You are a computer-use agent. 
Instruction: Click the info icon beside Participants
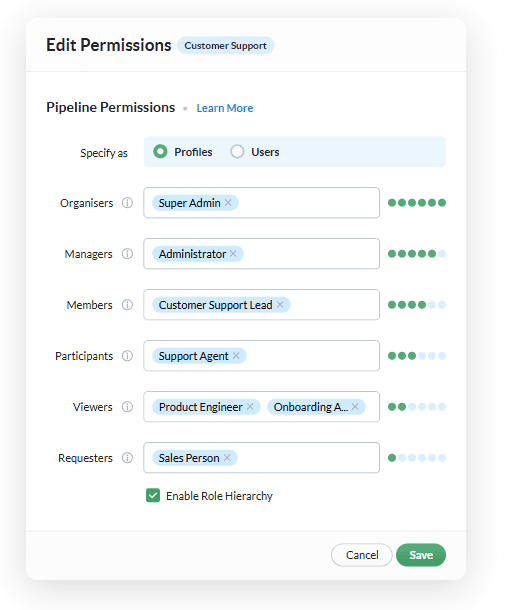pyautogui.click(x=127, y=356)
